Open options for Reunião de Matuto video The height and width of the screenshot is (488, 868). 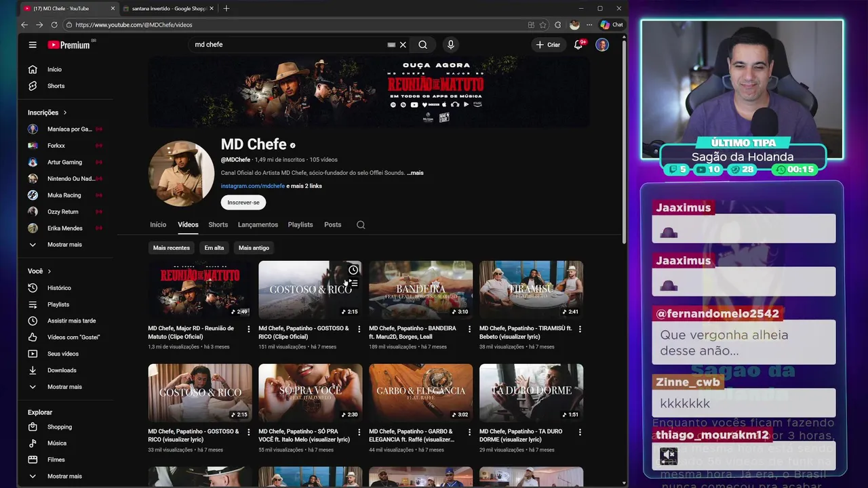(248, 329)
